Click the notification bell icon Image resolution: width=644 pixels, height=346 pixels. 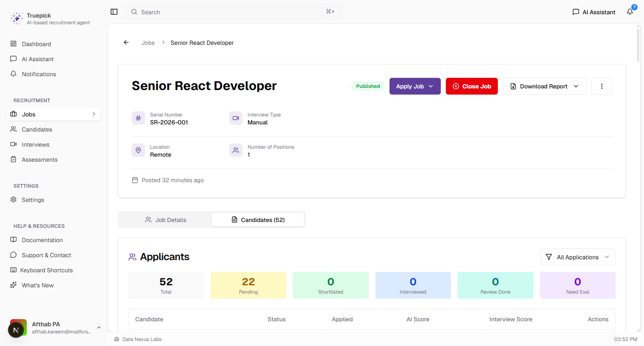630,12
